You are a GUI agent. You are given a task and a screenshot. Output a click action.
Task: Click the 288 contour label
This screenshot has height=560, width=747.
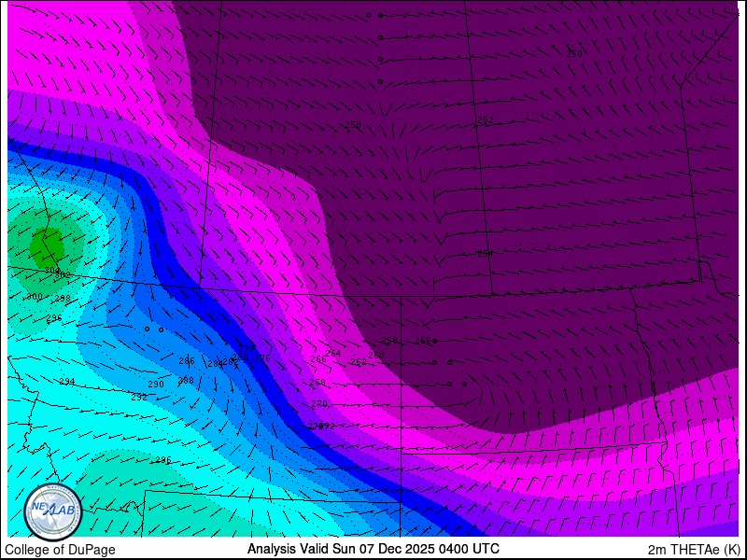[186, 381]
